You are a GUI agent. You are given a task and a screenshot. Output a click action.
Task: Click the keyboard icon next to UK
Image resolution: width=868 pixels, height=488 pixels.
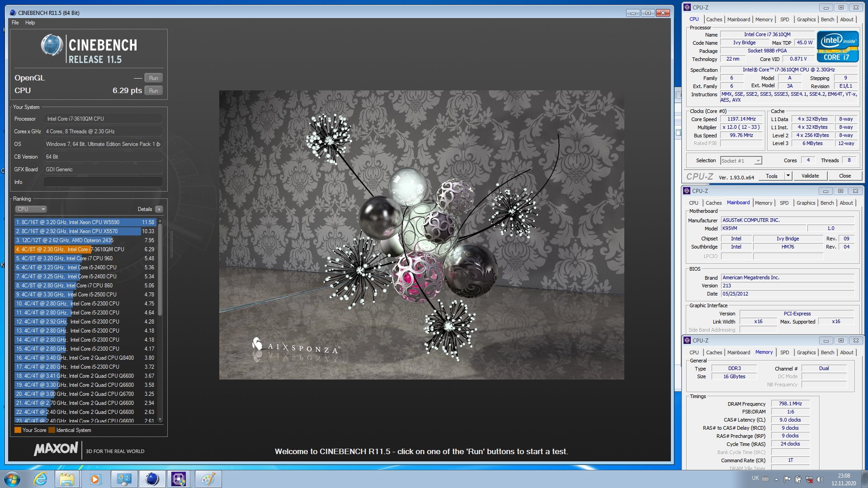[x=765, y=479]
